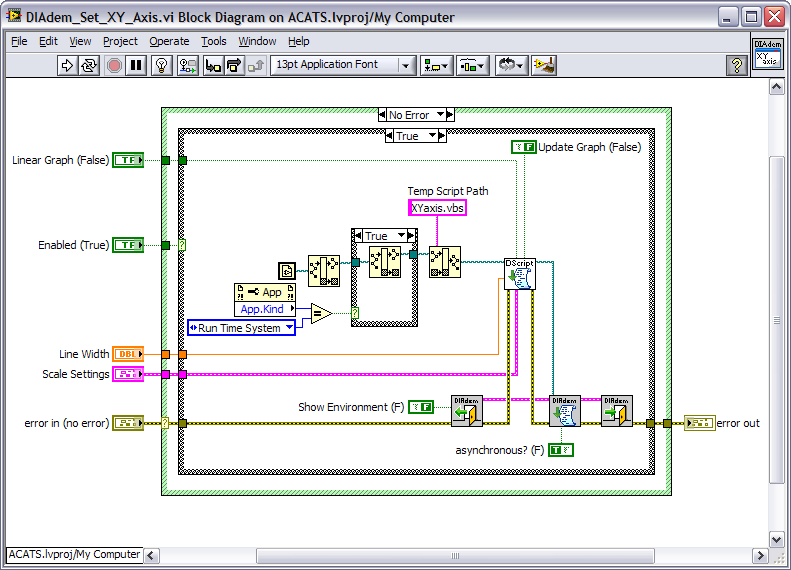Open the Align Objects dropdown
This screenshot has width=791, height=570.
[437, 66]
